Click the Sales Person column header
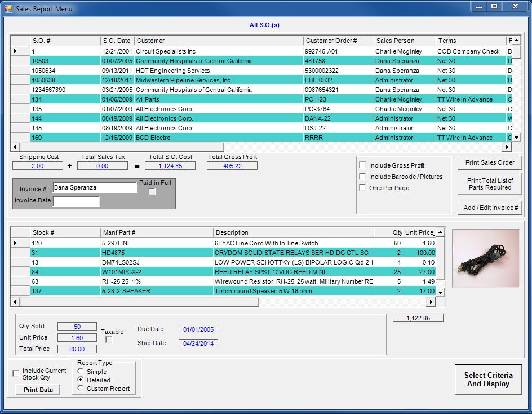The image size is (532, 414). (x=405, y=41)
